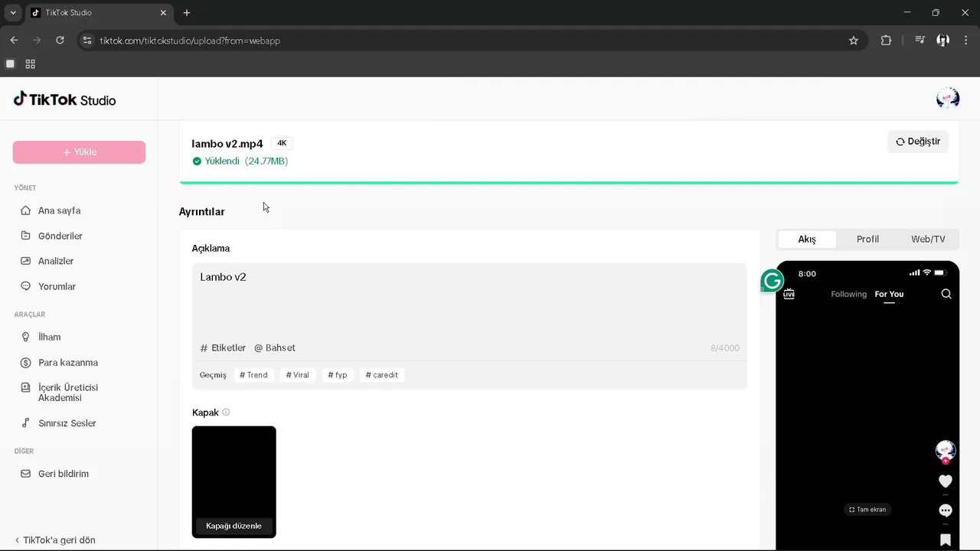Open the tab search dropdown arrow
The width and height of the screenshot is (980, 551).
click(13, 13)
